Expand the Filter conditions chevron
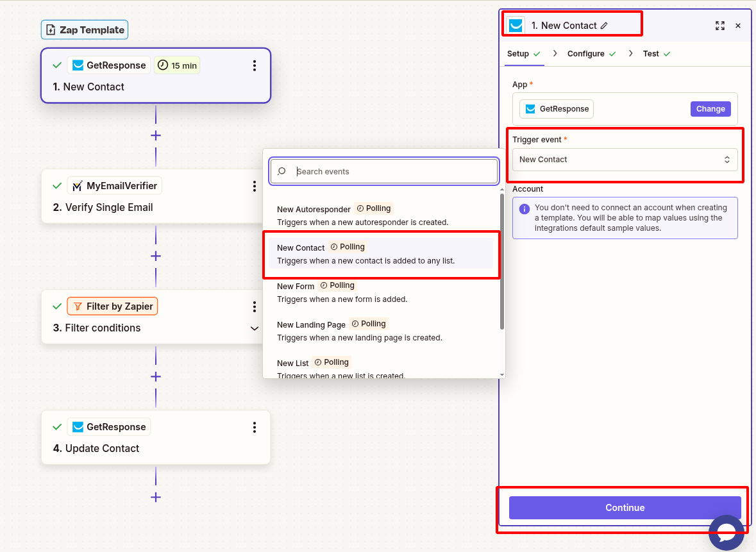 pos(255,328)
